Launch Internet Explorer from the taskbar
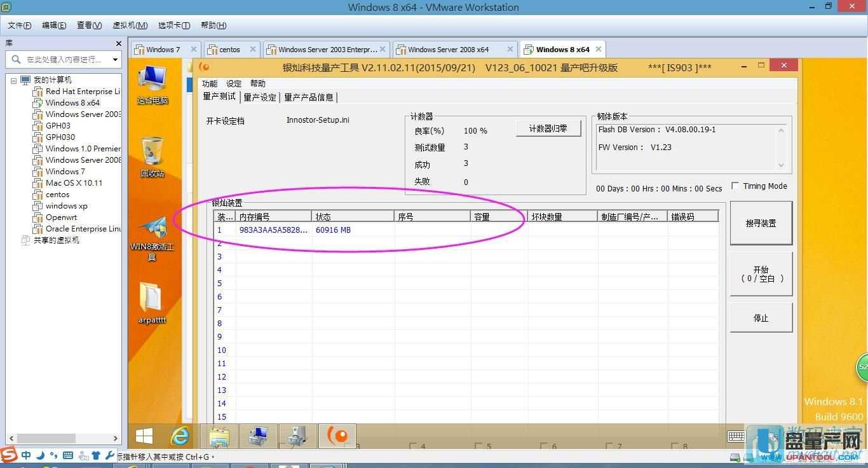This screenshot has width=868, height=468. (181, 436)
